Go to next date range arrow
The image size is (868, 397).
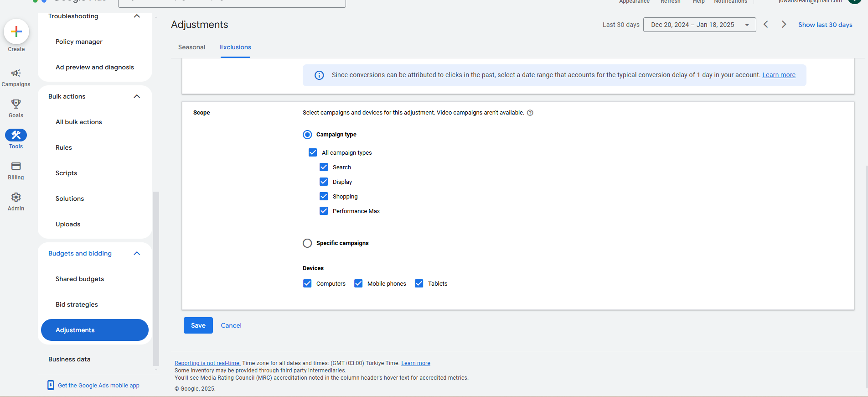(x=784, y=25)
